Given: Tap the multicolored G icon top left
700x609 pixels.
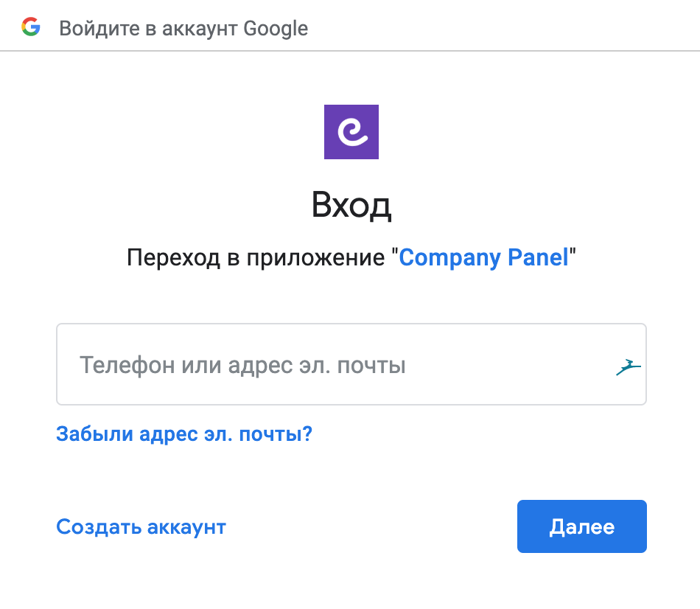Looking at the screenshot, I should (x=30, y=28).
